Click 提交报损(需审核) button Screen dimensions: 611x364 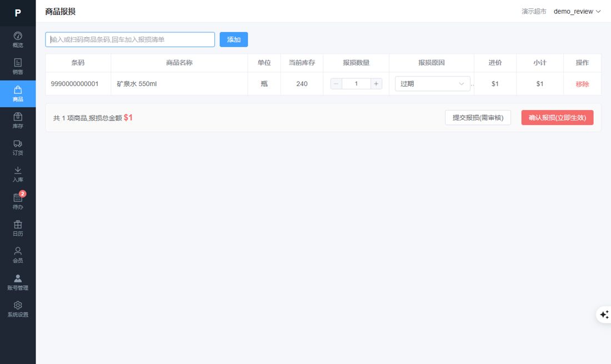(x=478, y=118)
